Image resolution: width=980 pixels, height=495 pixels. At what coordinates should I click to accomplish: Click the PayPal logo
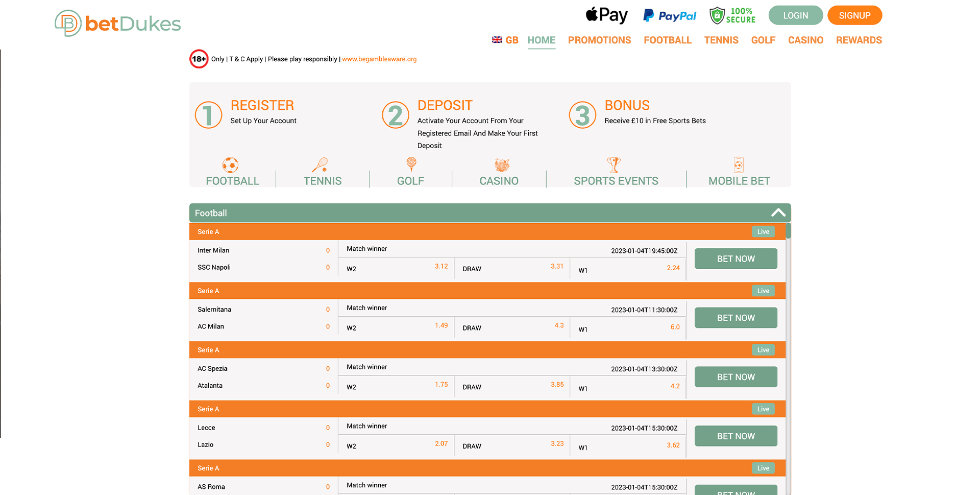click(670, 16)
